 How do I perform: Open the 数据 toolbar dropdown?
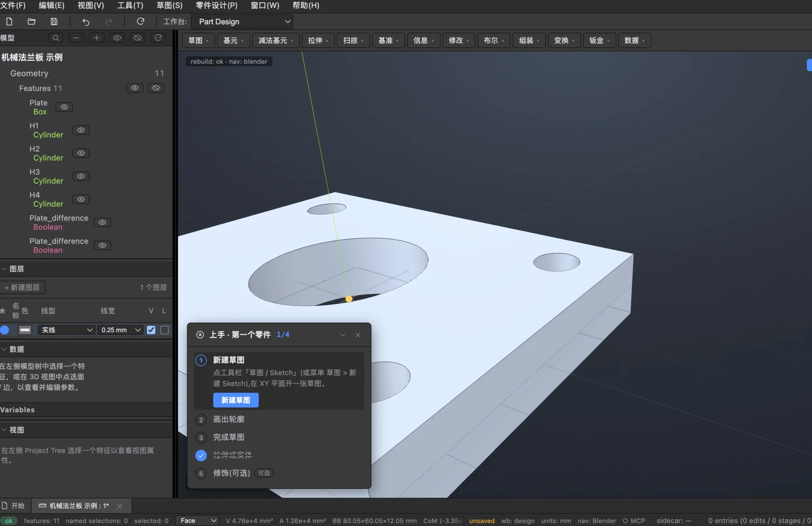[x=635, y=41]
